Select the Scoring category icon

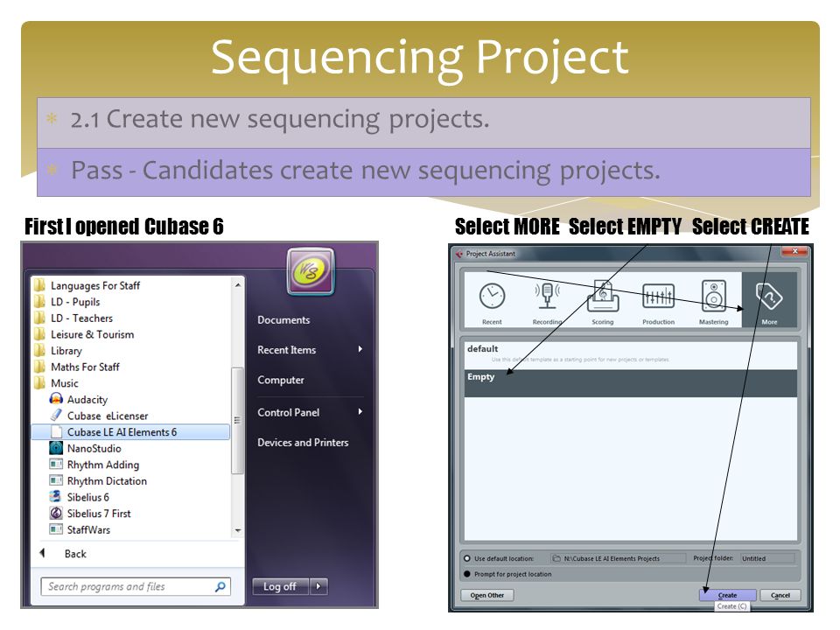coord(603,297)
